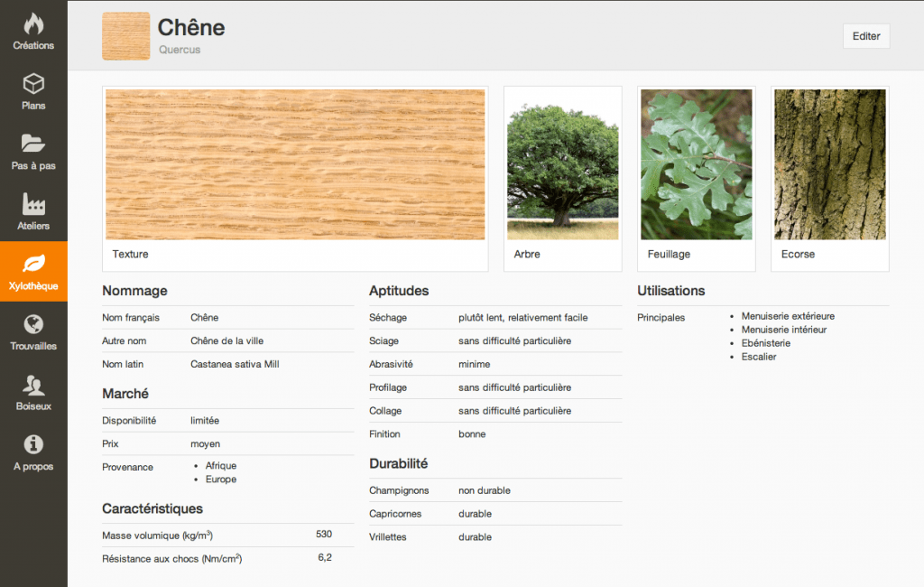Click the Trouvailles label in sidebar

point(33,346)
